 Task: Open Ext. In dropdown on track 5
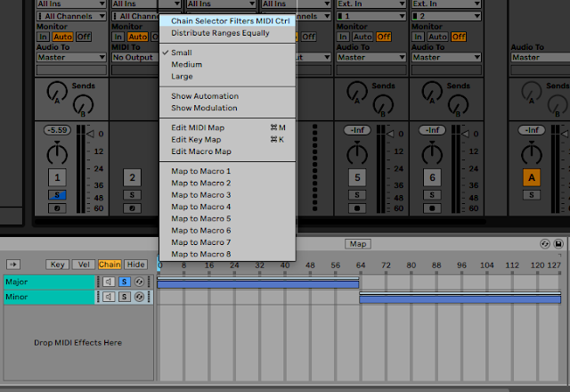click(x=371, y=4)
